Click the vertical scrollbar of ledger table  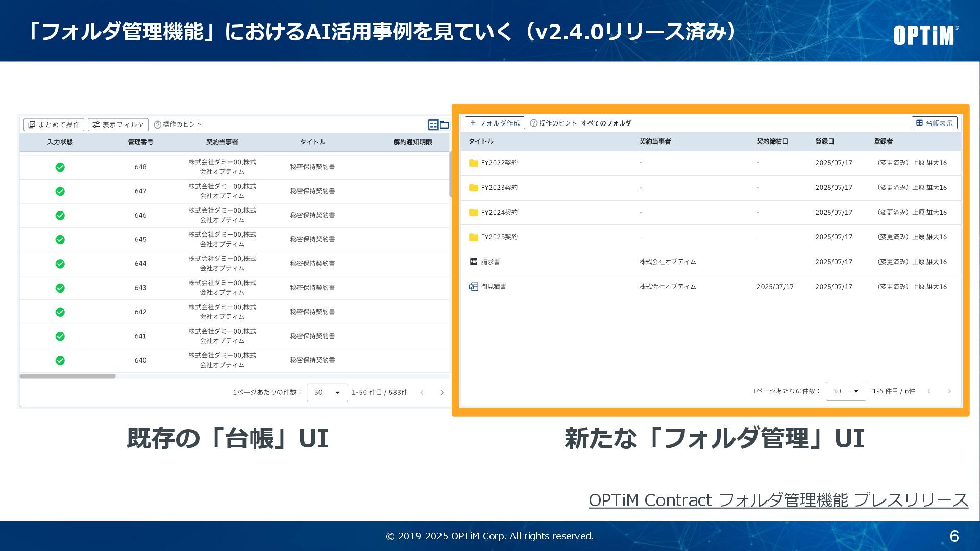pos(451,174)
